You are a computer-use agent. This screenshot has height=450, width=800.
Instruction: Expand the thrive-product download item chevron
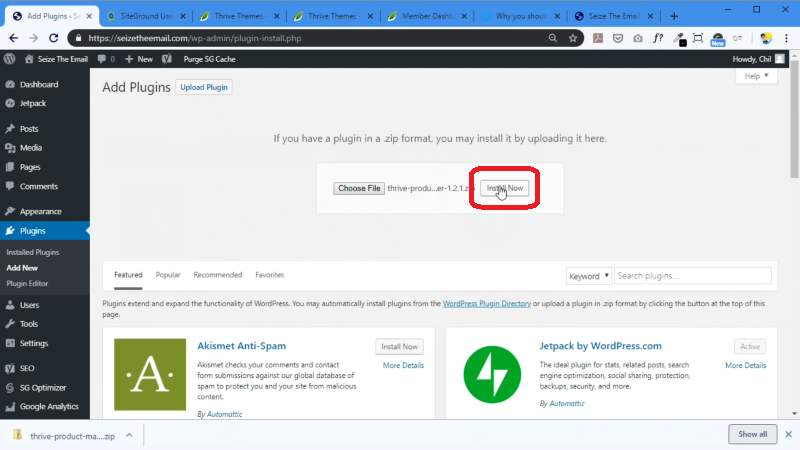pyautogui.click(x=129, y=436)
